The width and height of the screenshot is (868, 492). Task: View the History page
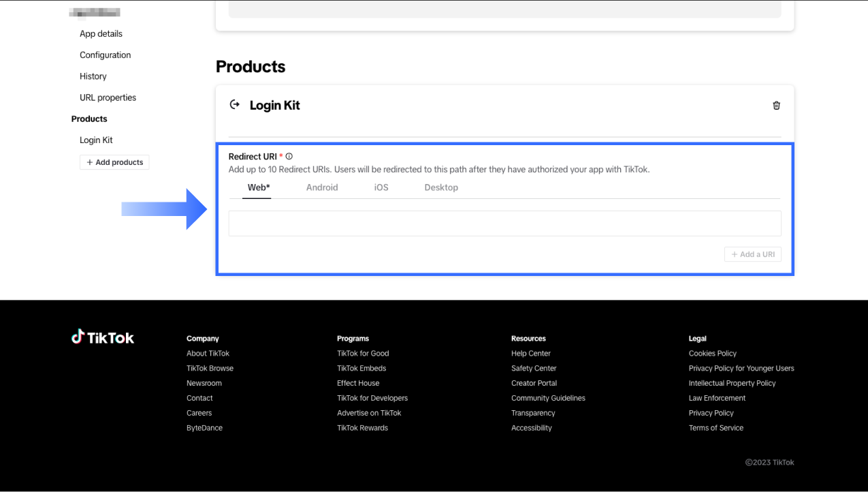tap(93, 76)
